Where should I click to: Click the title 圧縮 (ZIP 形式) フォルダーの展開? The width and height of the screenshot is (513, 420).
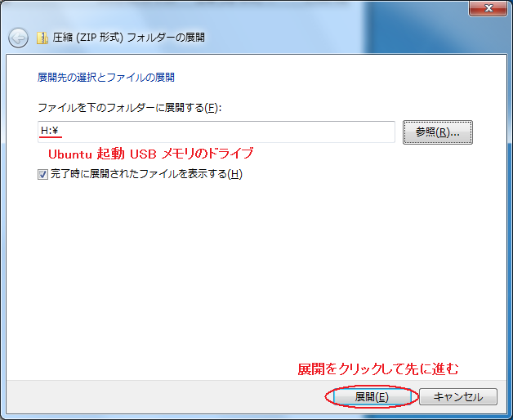coord(129,38)
